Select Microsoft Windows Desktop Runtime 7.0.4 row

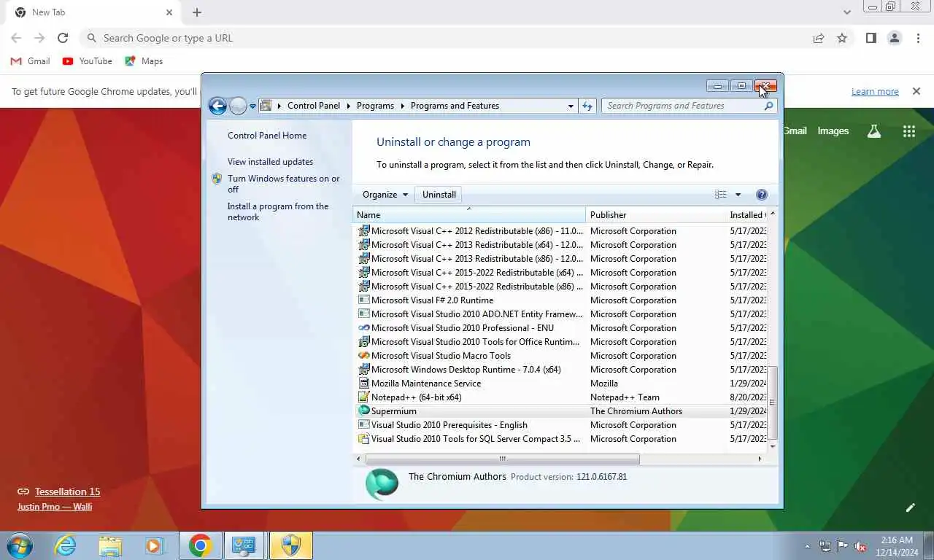[x=561, y=370]
